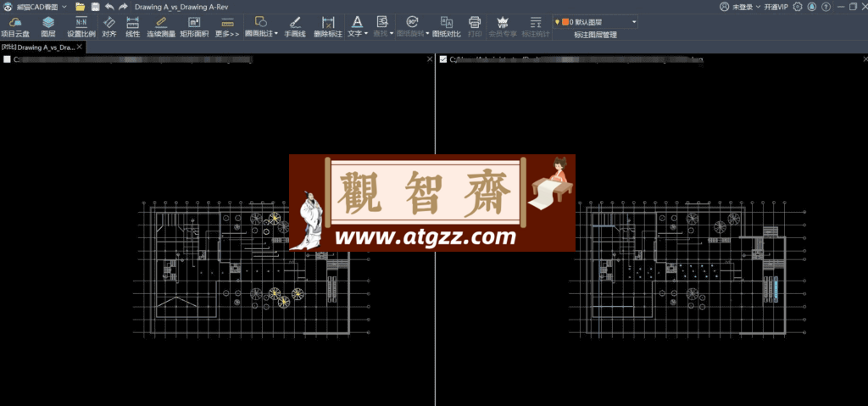Open the 默认图层 layer dropdown
Image resolution: width=868 pixels, height=406 pixels.
(633, 22)
